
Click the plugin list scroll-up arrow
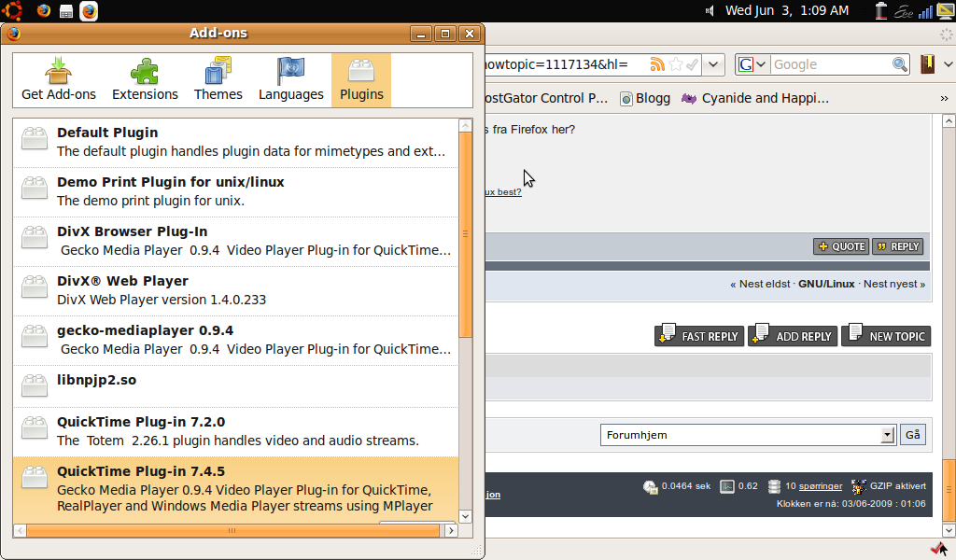tap(465, 125)
